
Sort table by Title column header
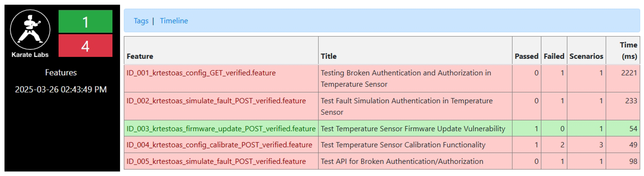point(328,56)
